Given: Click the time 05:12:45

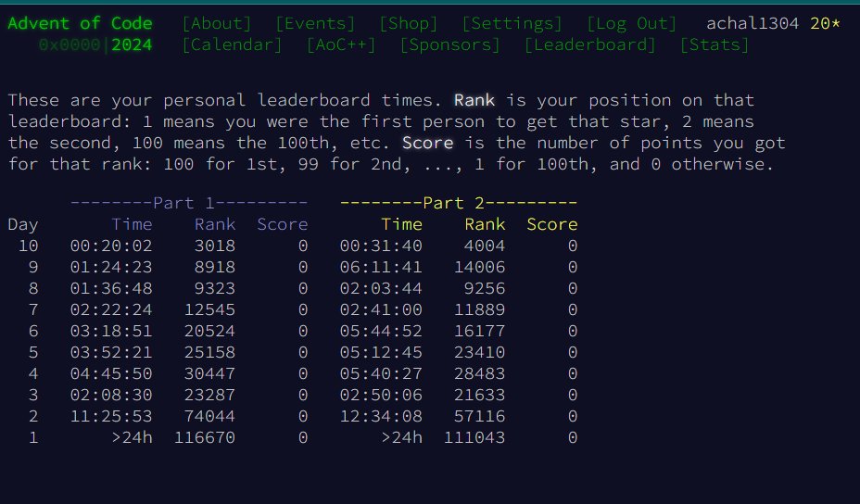Looking at the screenshot, I should pos(381,353).
